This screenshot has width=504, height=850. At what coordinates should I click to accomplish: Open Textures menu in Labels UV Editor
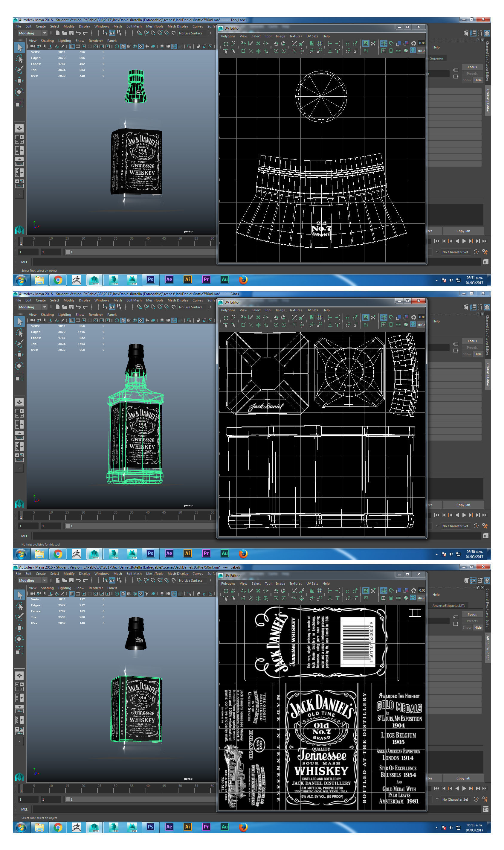pos(295,583)
